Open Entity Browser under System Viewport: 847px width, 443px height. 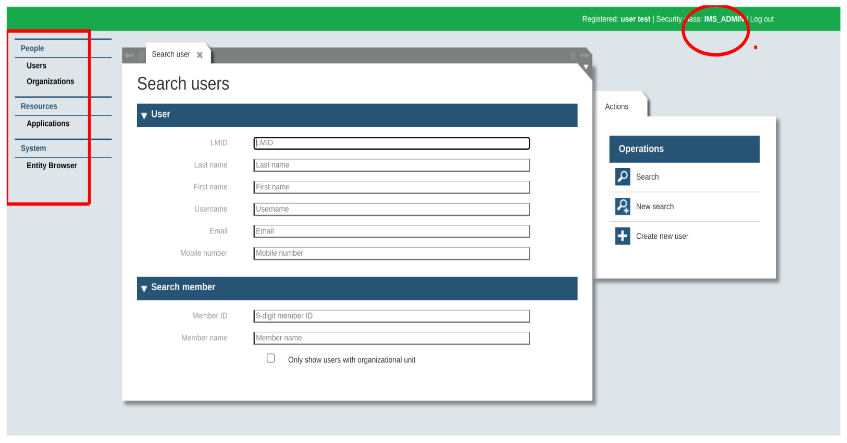coord(51,166)
